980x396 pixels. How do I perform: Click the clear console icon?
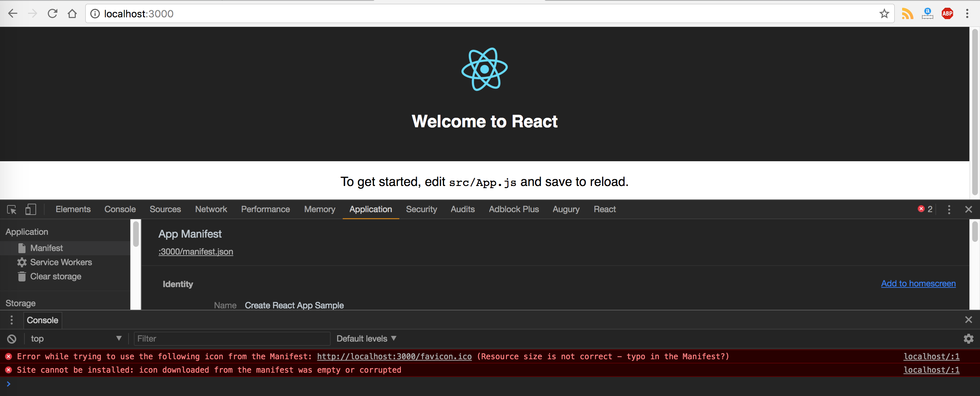point(12,339)
